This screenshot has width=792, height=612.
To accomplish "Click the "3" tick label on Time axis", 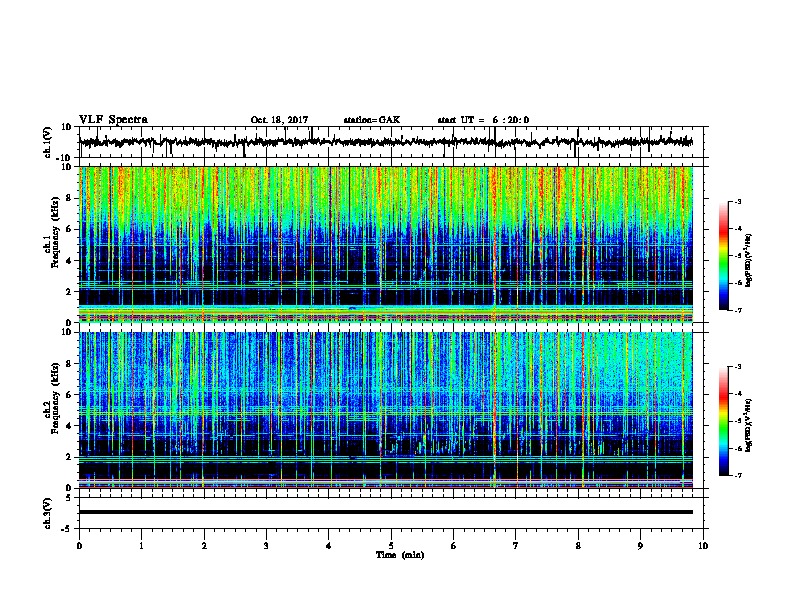I will tap(266, 546).
